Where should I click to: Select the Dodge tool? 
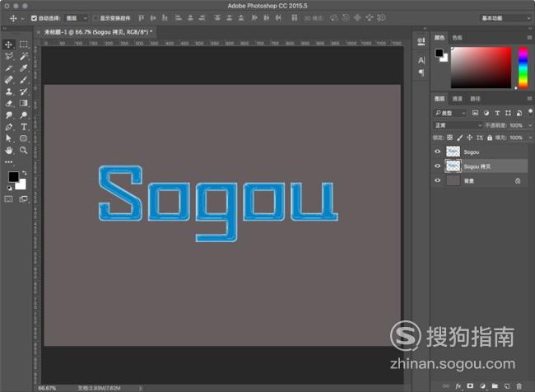tap(24, 115)
